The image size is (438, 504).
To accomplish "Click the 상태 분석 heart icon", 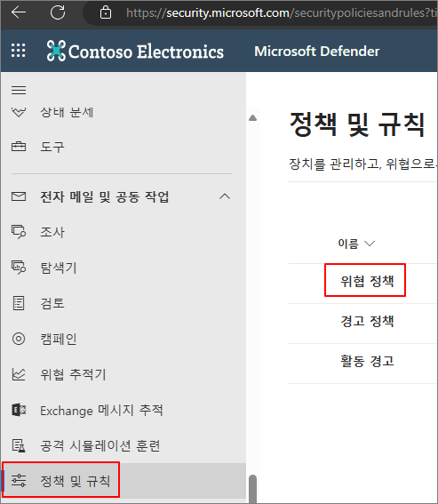I will (19, 112).
